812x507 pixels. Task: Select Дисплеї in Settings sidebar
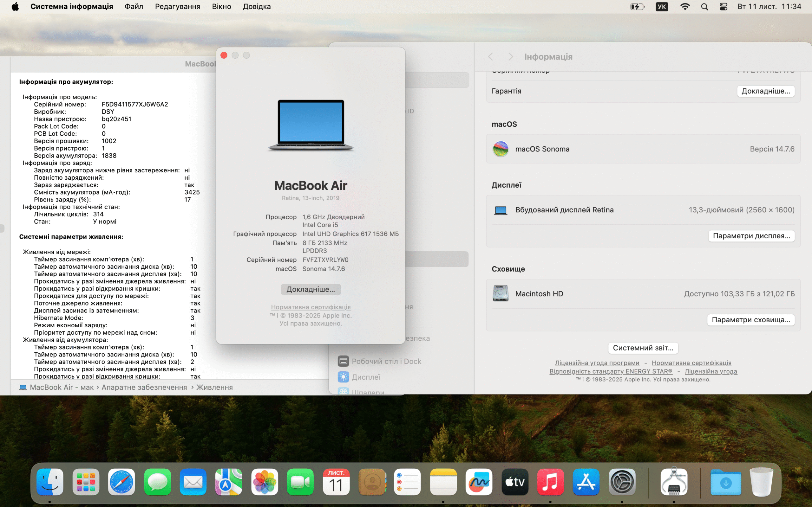(x=366, y=377)
